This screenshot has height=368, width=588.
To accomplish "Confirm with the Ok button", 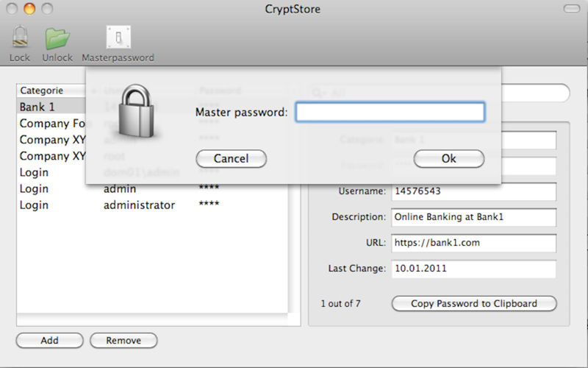I will pos(449,158).
